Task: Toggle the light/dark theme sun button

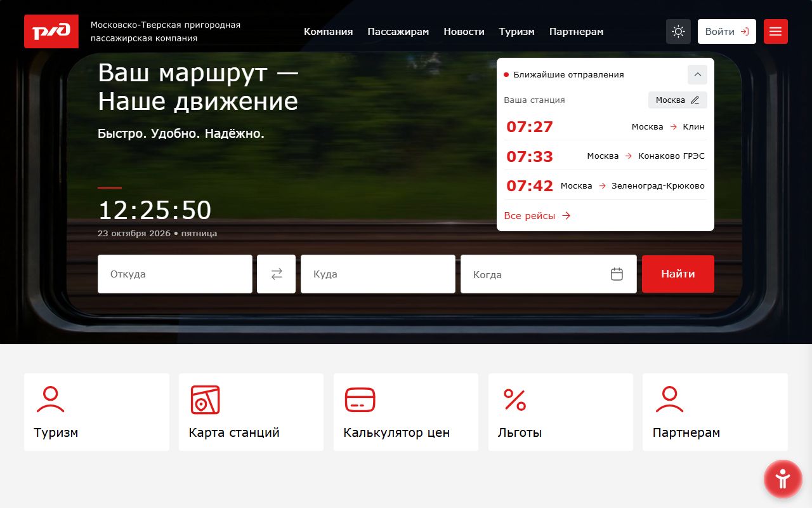Action: (x=678, y=32)
